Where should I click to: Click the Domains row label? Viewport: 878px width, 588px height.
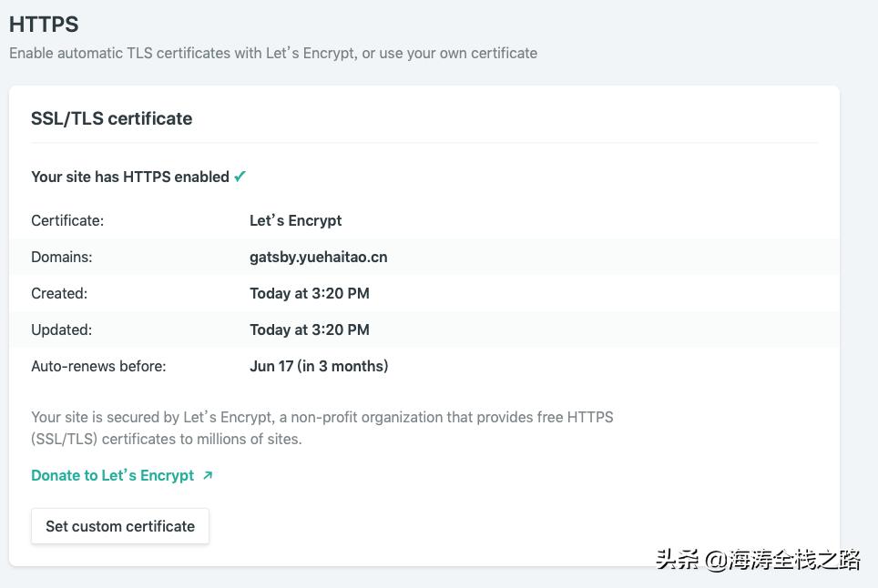pyautogui.click(x=61, y=257)
